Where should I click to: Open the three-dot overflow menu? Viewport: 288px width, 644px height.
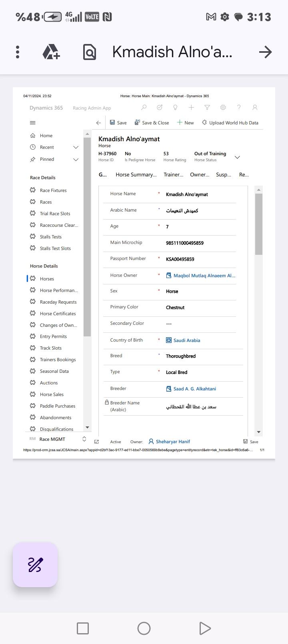[18, 52]
